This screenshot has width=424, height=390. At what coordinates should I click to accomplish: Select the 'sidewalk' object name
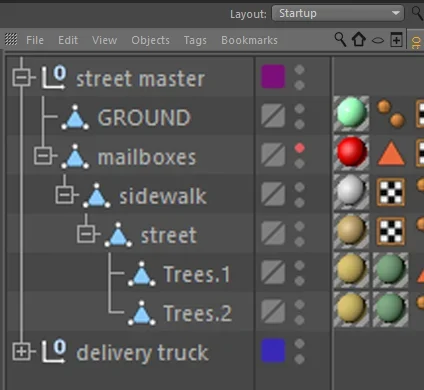[x=163, y=196]
